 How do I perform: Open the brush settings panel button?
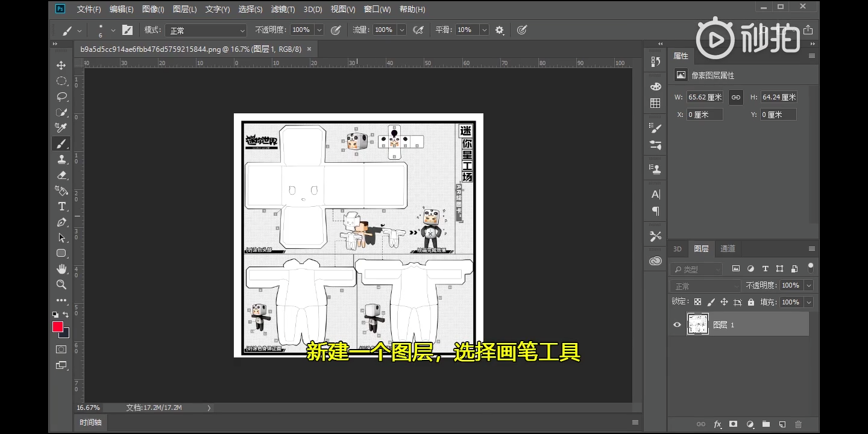127,30
